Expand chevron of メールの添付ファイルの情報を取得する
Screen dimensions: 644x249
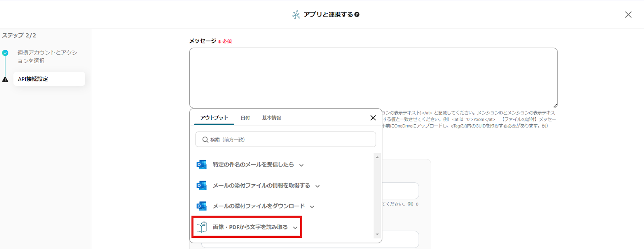pos(318,186)
